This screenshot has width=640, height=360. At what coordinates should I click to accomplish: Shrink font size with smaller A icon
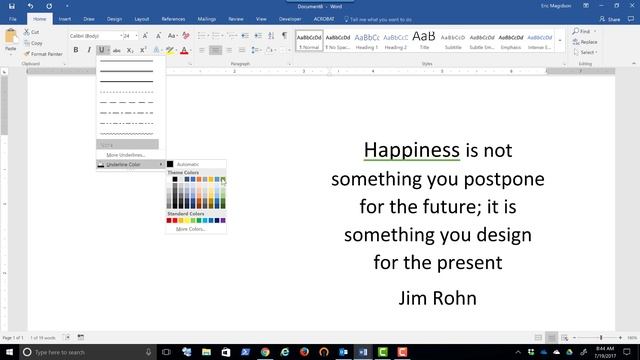[158, 36]
